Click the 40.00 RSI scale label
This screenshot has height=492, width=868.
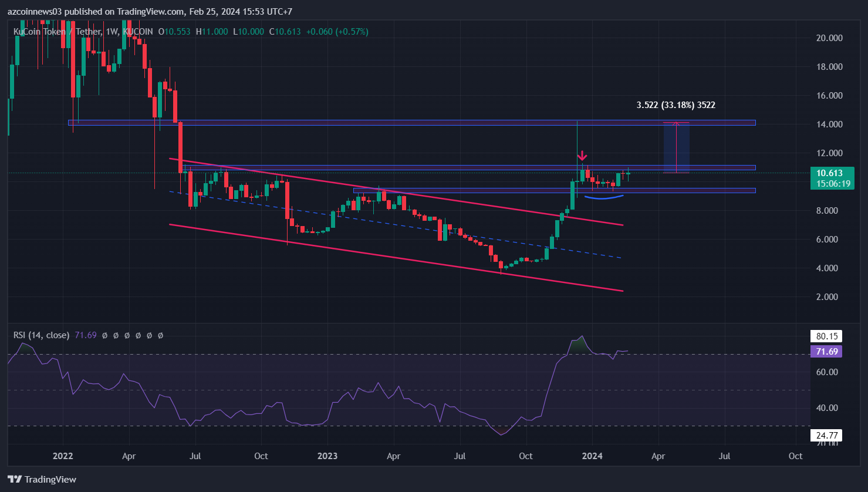click(827, 407)
